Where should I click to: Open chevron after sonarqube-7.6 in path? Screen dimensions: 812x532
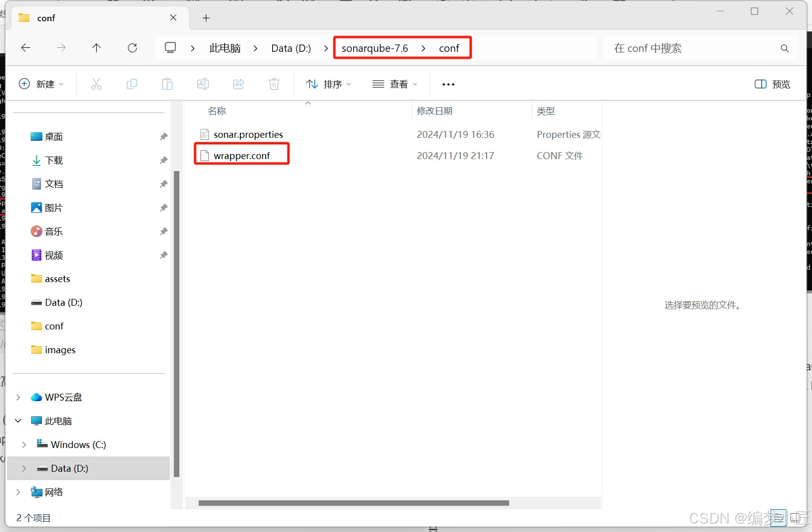click(x=423, y=48)
